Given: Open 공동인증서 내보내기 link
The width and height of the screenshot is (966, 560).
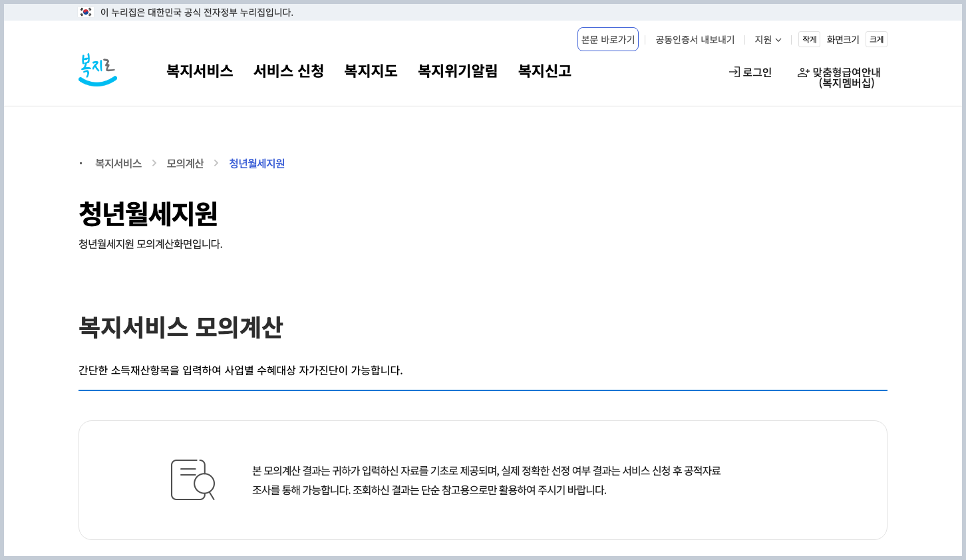Looking at the screenshot, I should (695, 40).
